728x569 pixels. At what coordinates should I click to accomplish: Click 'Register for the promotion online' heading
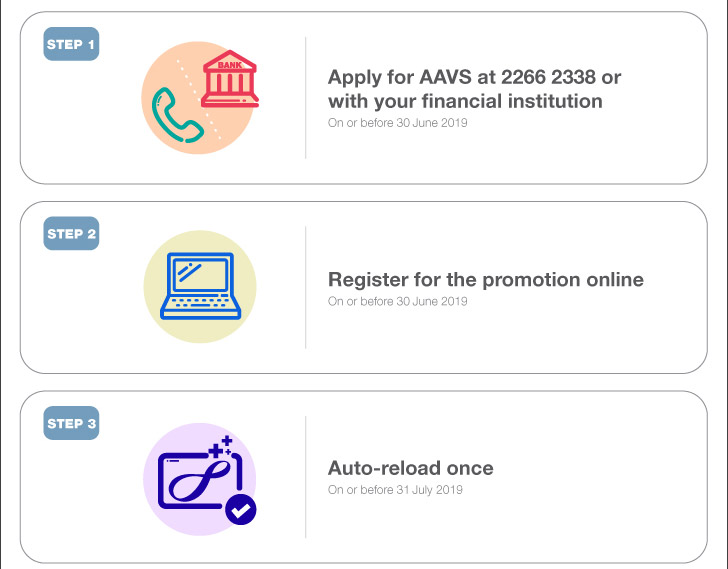pos(486,279)
